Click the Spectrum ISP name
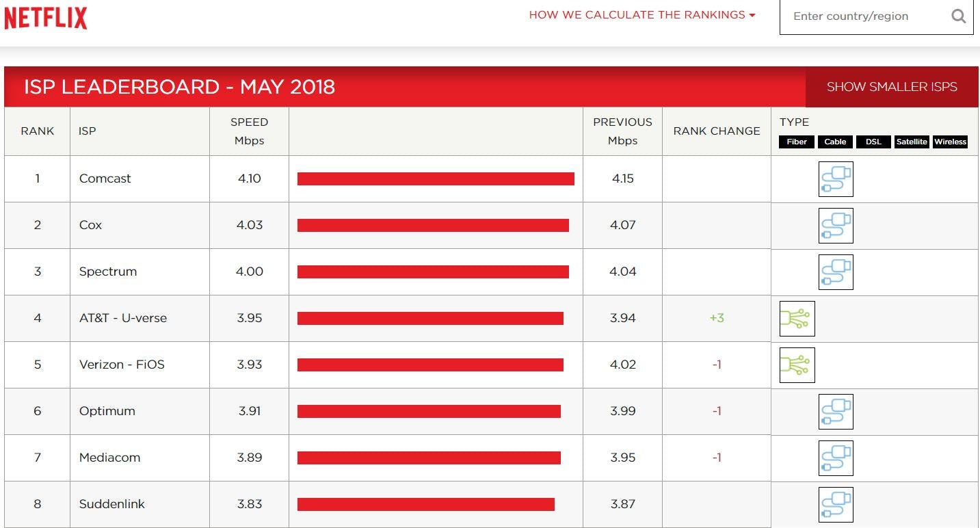The width and height of the screenshot is (980, 528). tap(108, 272)
